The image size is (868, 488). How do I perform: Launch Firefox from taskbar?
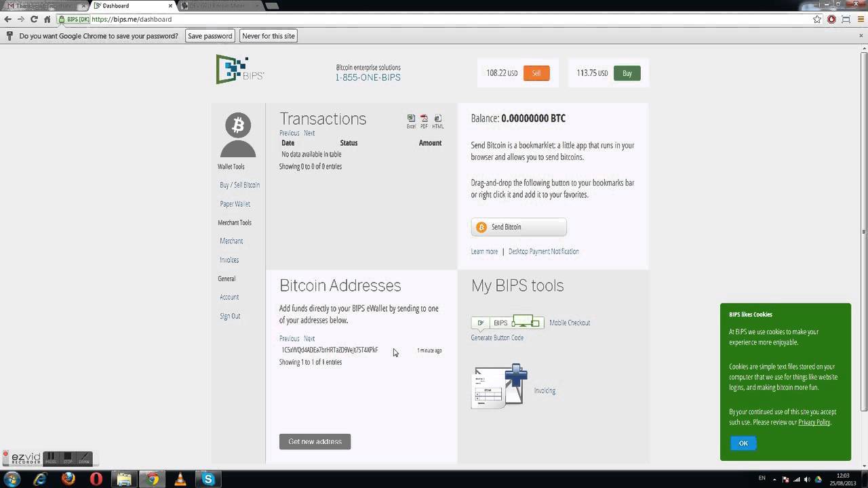68,479
